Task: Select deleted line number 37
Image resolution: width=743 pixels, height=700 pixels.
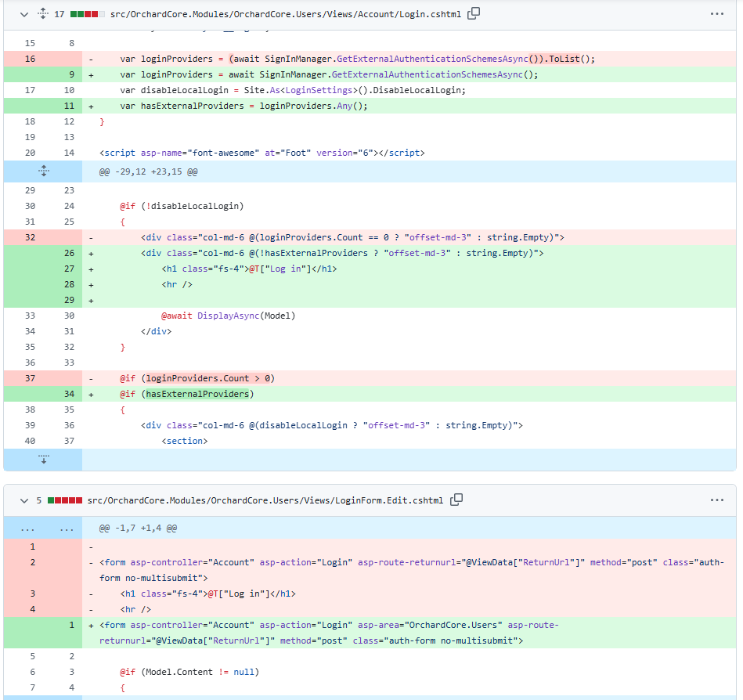Action: coord(31,378)
